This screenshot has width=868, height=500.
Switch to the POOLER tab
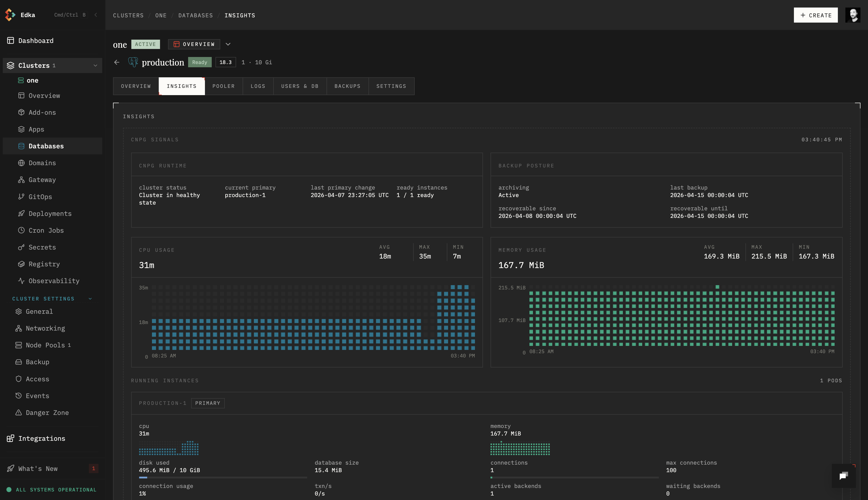coord(223,86)
